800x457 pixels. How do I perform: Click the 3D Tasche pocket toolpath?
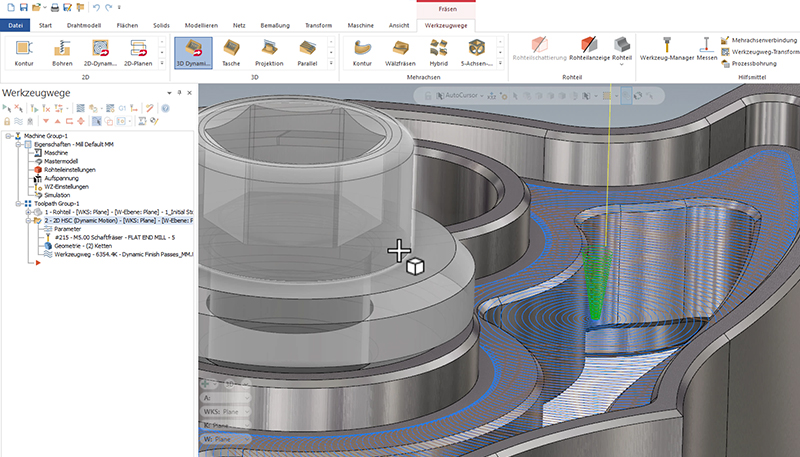coord(231,52)
